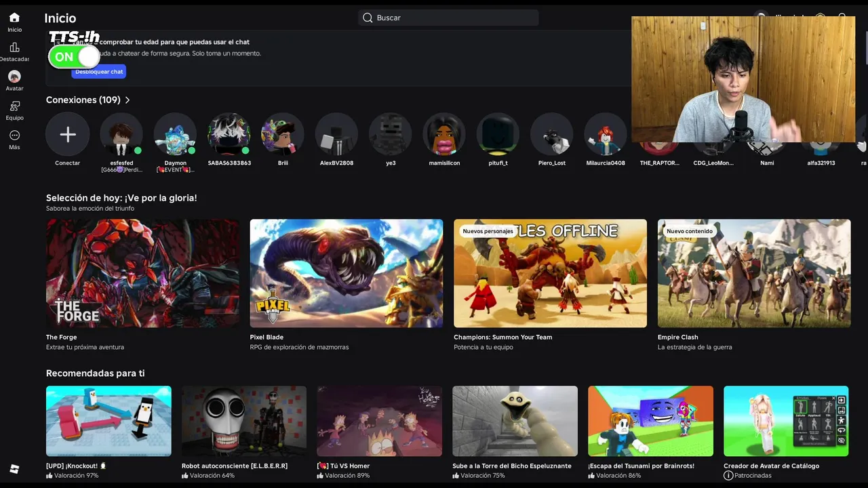
Task: Click the Patrocinadas info icon
Action: pyautogui.click(x=728, y=476)
